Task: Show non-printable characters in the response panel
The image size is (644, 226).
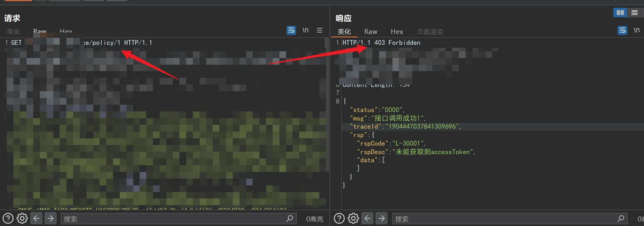Action: point(637,30)
